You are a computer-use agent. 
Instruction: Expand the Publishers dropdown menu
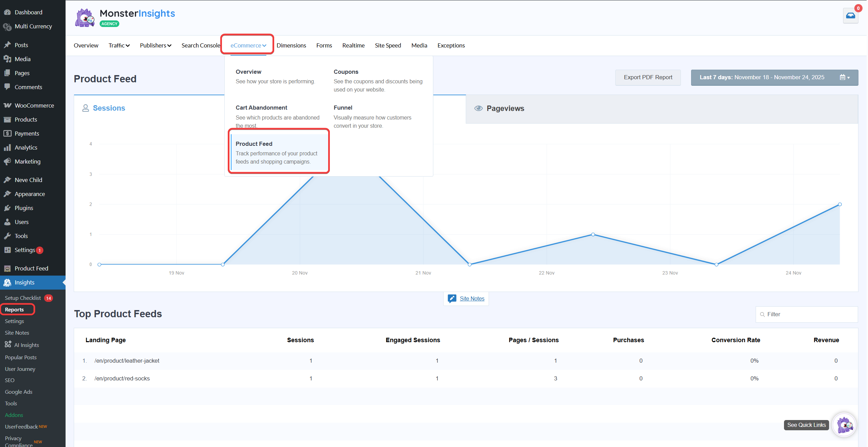pos(155,45)
